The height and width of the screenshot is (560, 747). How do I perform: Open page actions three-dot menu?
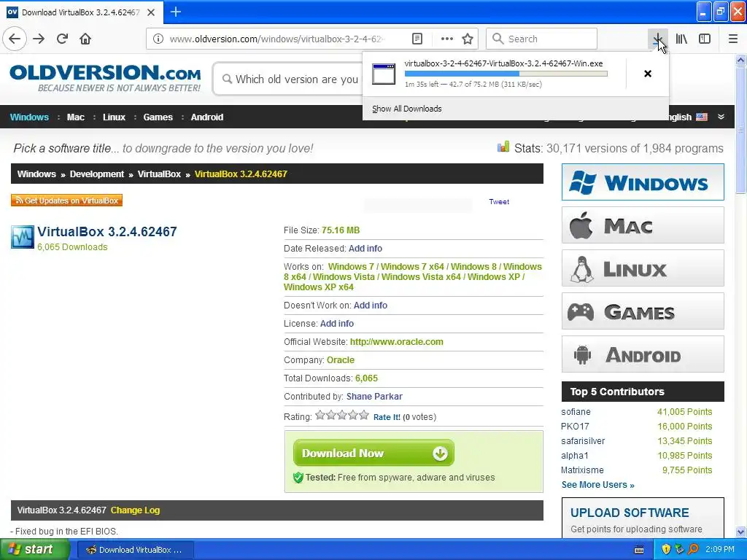point(447,39)
